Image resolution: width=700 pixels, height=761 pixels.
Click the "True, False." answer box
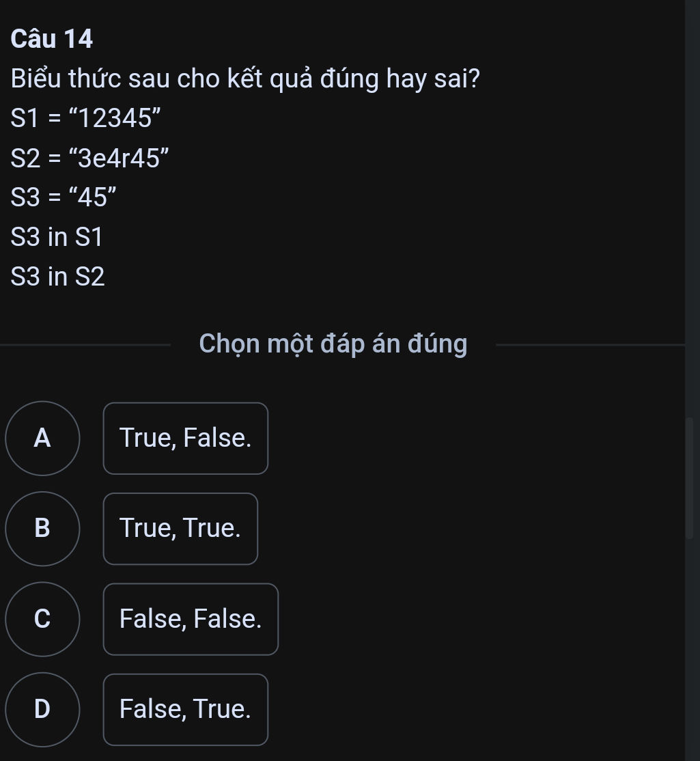point(186,439)
